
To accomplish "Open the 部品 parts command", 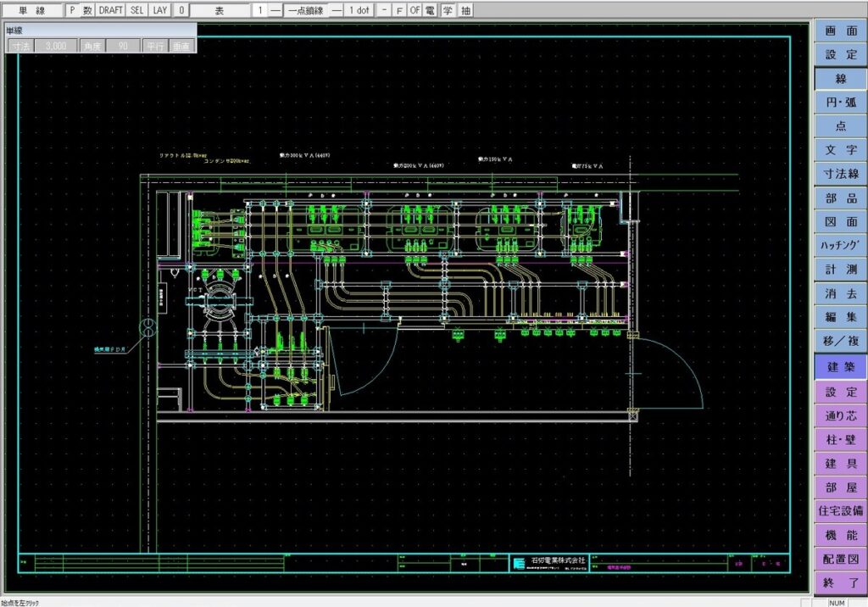I will 840,198.
